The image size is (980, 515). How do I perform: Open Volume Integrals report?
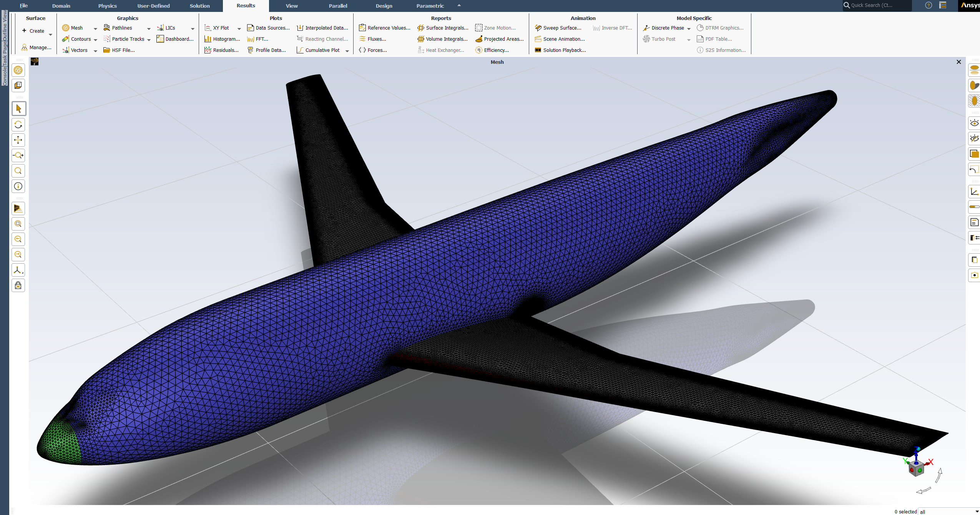[x=442, y=39]
